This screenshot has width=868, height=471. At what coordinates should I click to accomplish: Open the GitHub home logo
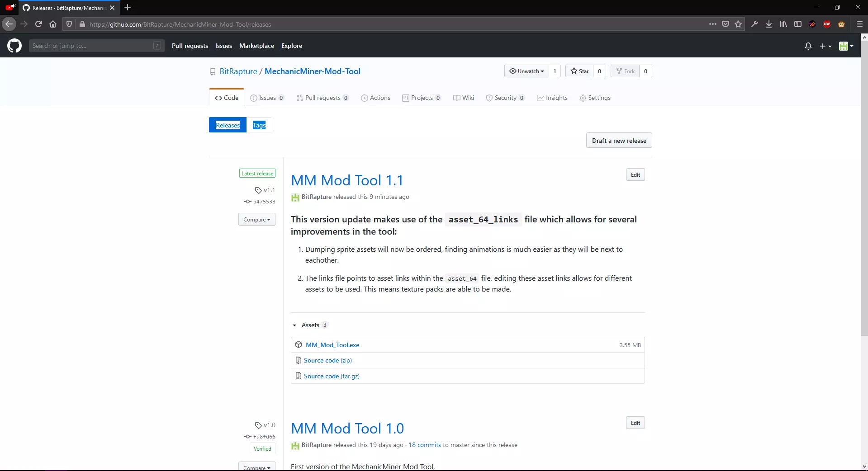coord(14,46)
